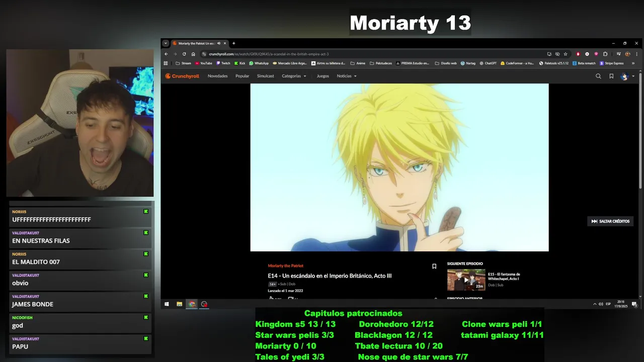The height and width of the screenshot is (362, 644).
Task: Open the Nartag bookmark
Action: [468, 63]
